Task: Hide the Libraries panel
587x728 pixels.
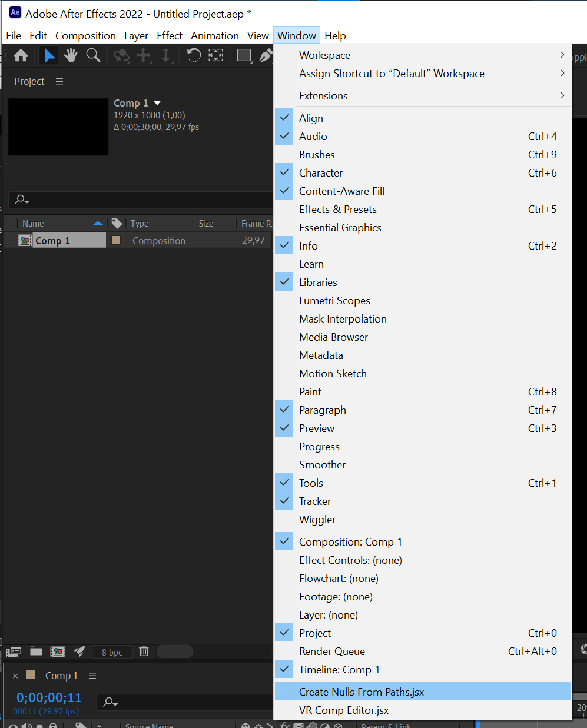Action: [423, 282]
